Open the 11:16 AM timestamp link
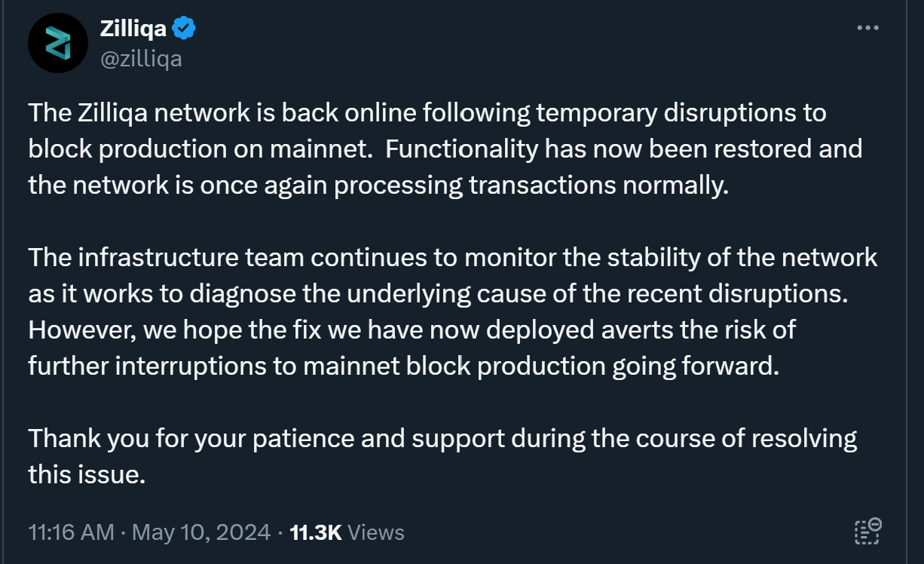Viewport: 924px width, 564px height. [x=71, y=532]
